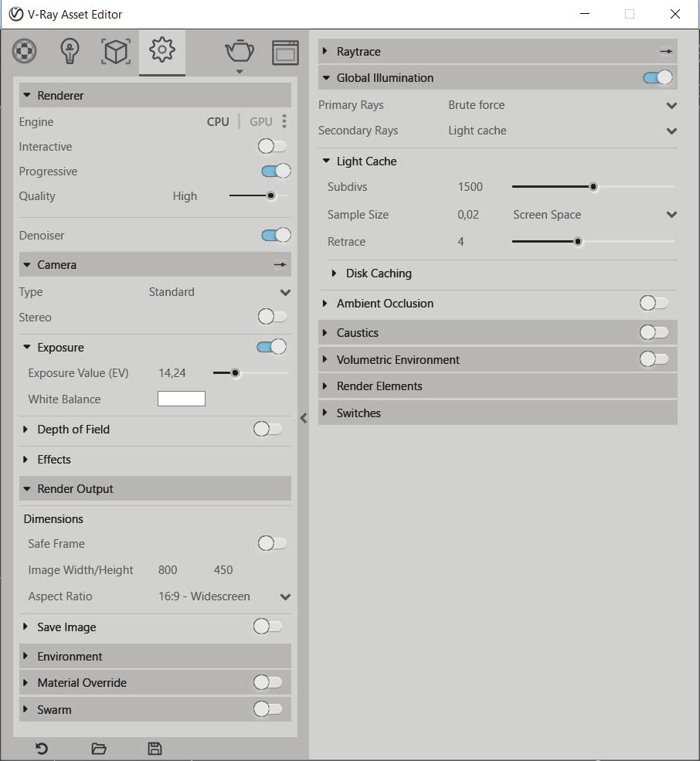Toggle Exposure off
Viewport: 700px width, 761px height.
coord(271,347)
